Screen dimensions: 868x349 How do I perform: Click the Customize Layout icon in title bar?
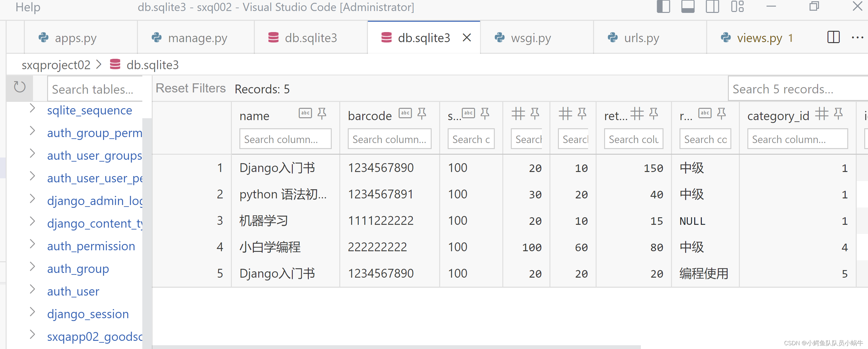point(737,6)
